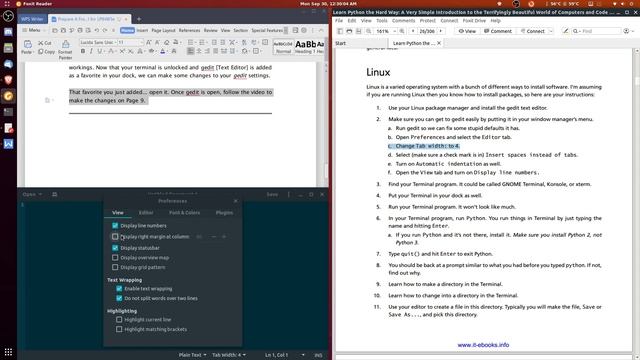Click the redo arrow in WPS toolbar
Viewport: 640px width, 360px height.
pos(105,30)
